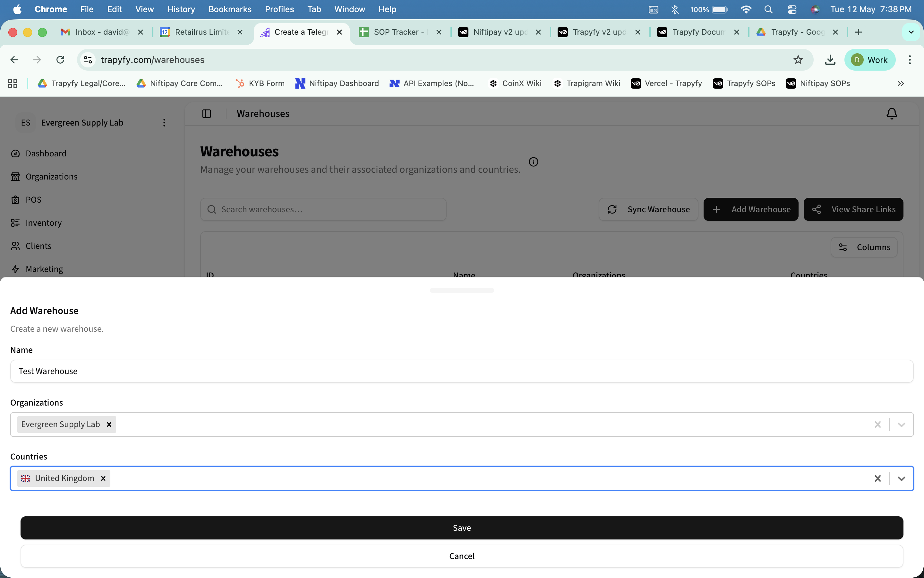Open the Vercel - Trapyfy bookmark
Image resolution: width=924 pixels, height=578 pixels.
click(x=666, y=83)
